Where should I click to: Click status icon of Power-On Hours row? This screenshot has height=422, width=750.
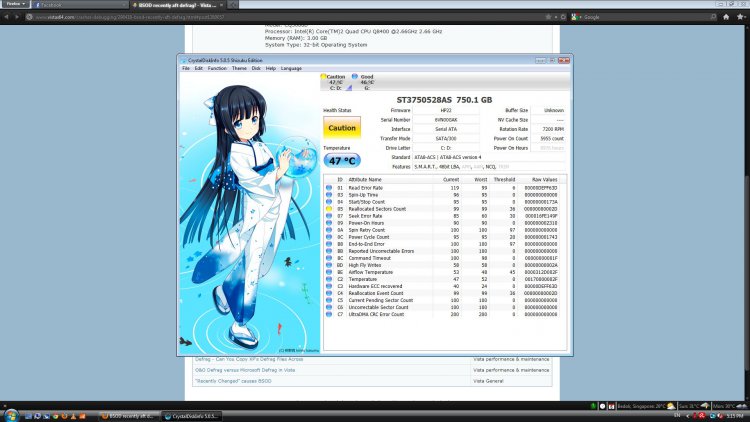329,223
